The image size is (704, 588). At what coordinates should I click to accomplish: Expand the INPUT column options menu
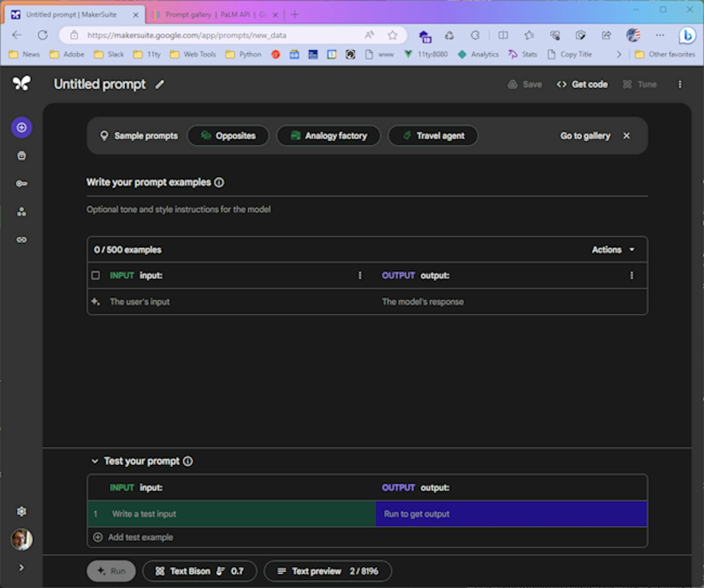[360, 275]
